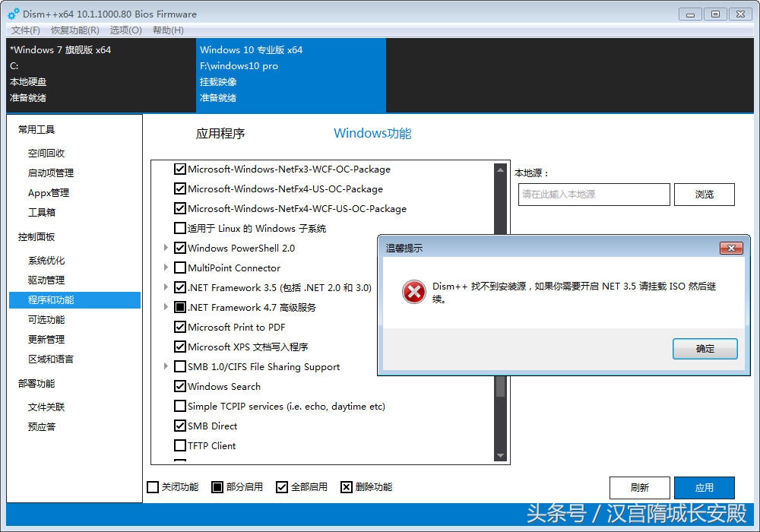This screenshot has width=760, height=532.
Task: Enable Simple TCPIP services checkbox
Action: (x=180, y=406)
